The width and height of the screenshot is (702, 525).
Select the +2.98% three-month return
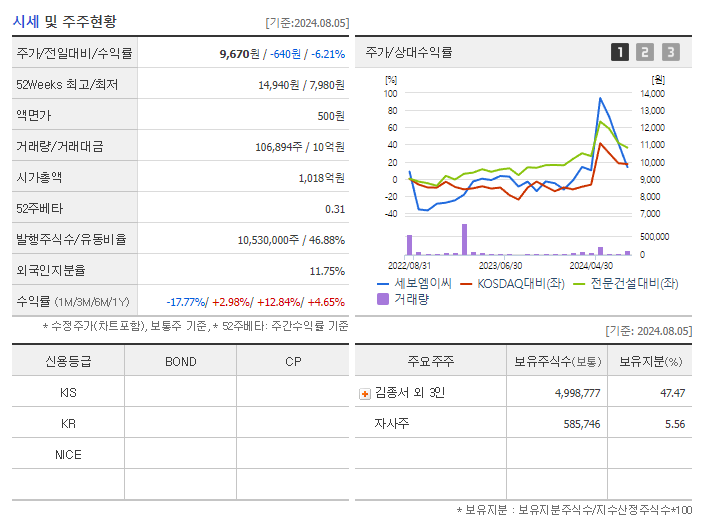click(x=231, y=302)
